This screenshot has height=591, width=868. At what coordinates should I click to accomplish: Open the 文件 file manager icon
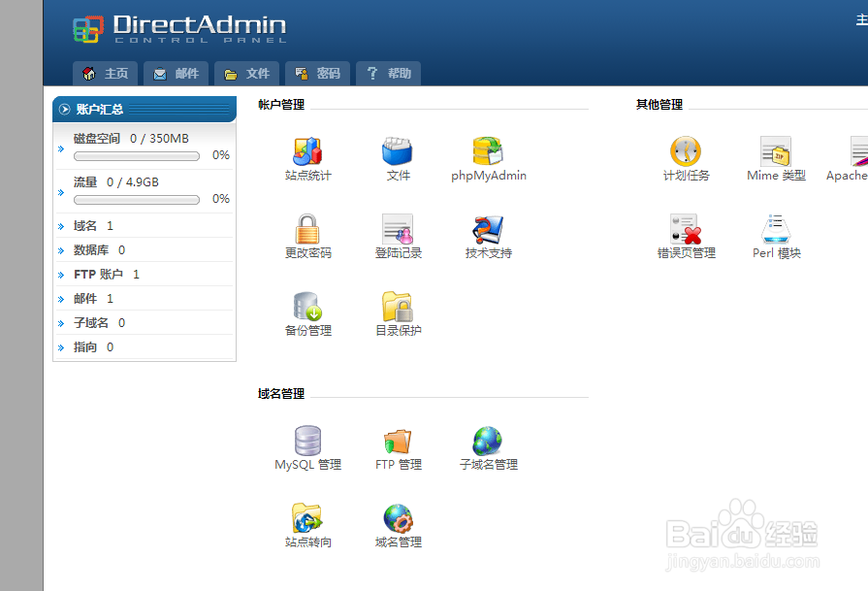[x=397, y=151]
